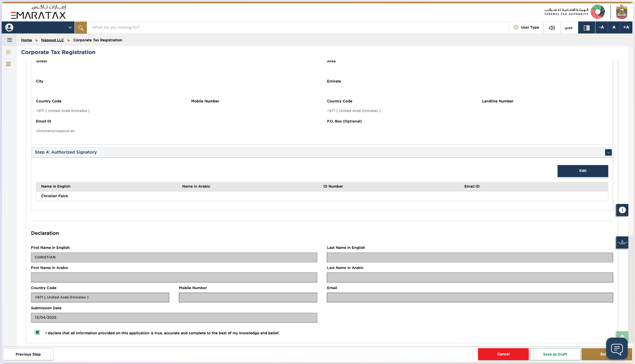Open the information panel icon
This screenshot has width=635, height=364.
[622, 210]
